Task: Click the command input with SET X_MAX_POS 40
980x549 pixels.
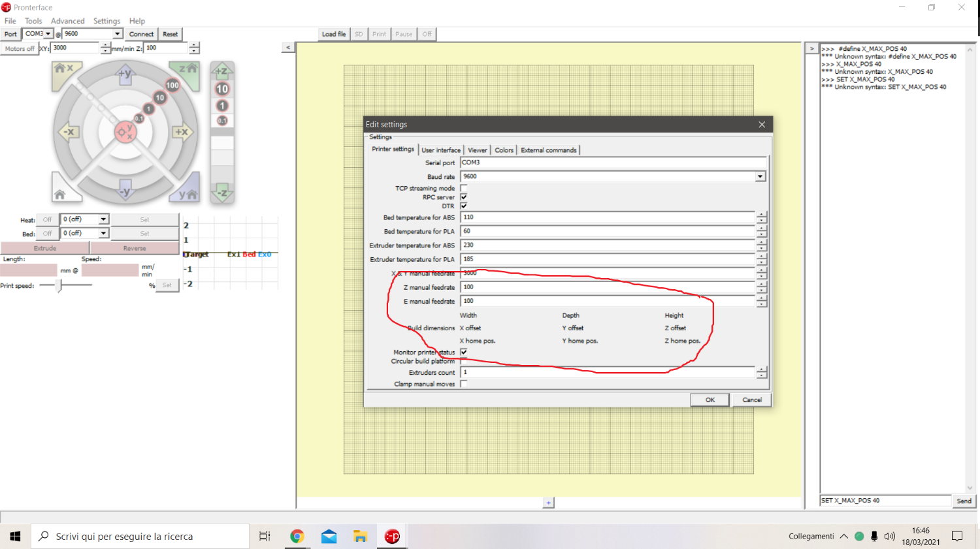Action: [885, 501]
